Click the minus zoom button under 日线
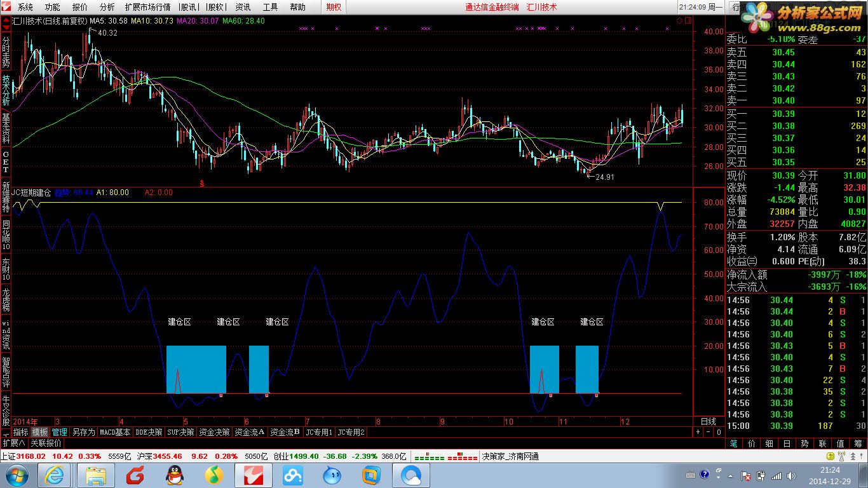 pyautogui.click(x=709, y=432)
